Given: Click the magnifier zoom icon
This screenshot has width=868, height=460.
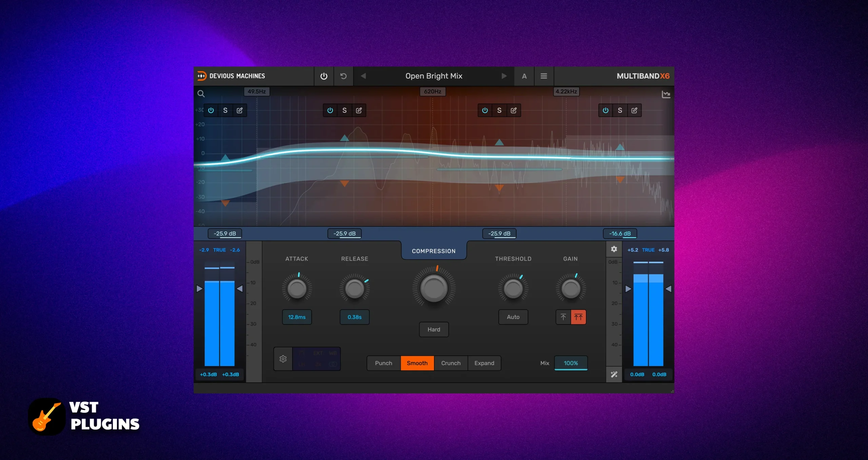Looking at the screenshot, I should point(201,94).
